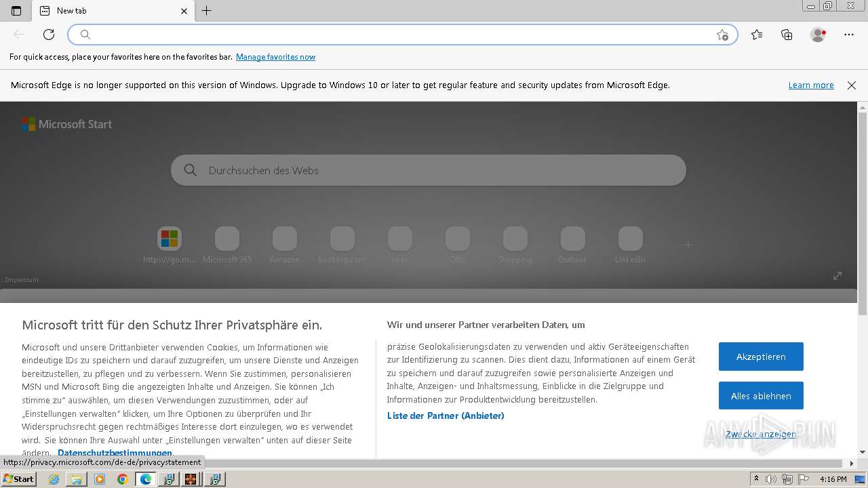Focus the browser address bar
Screen dimensions: 868x488
click(x=403, y=35)
